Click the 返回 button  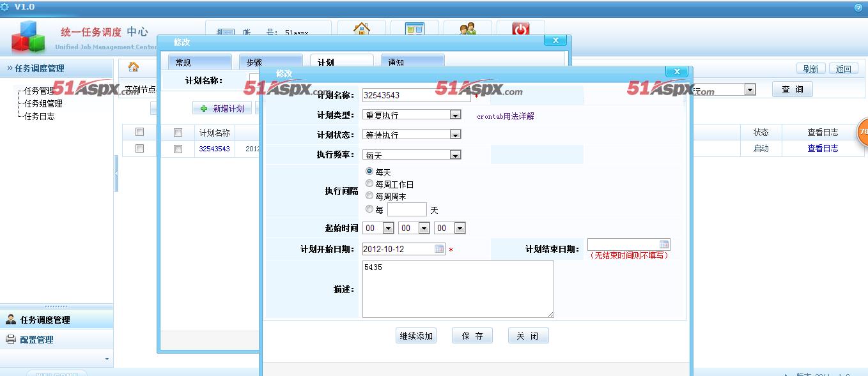point(844,69)
